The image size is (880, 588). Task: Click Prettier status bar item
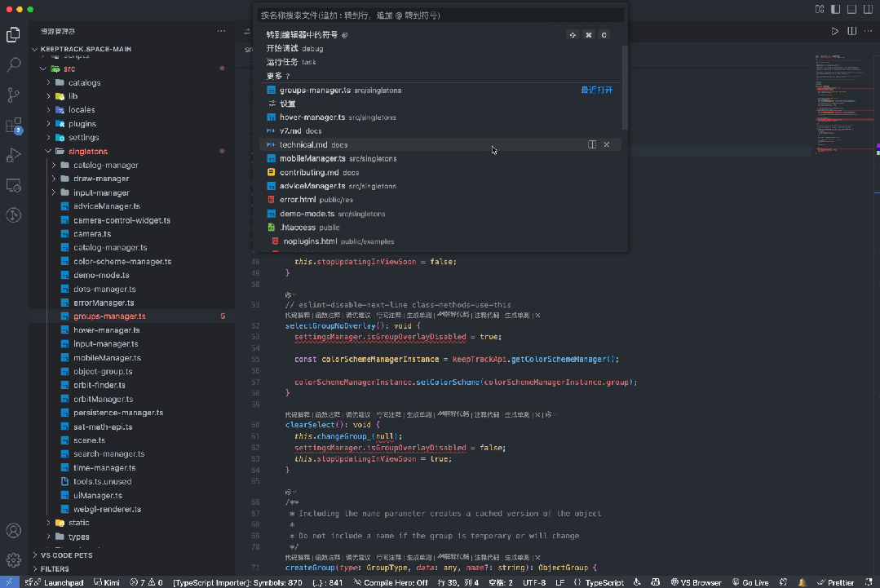[835, 582]
